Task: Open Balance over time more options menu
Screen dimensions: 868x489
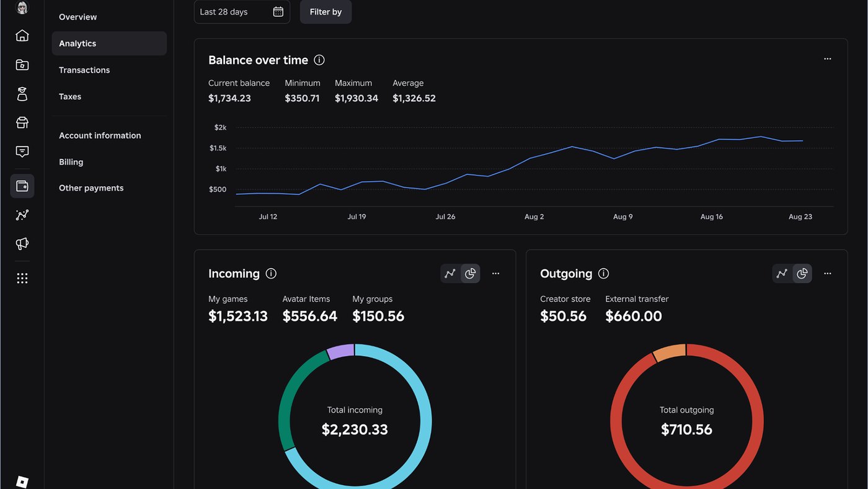Action: click(x=827, y=59)
